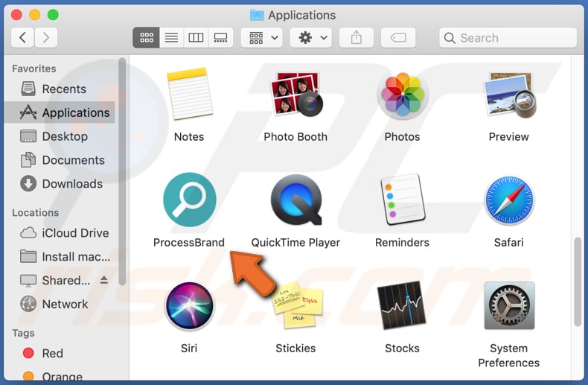Screen dimensions: 588x385
Task: Select the Photos app icon
Action: (x=403, y=95)
